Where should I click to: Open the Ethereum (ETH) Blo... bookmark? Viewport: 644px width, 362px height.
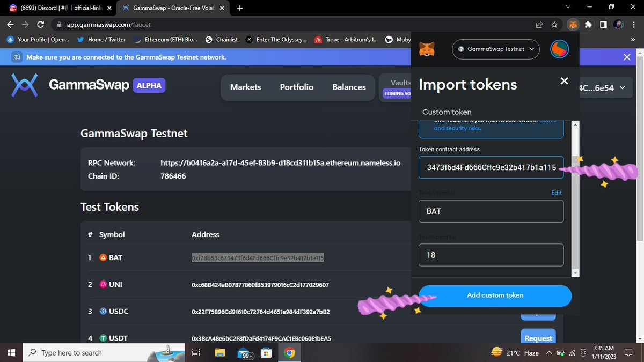tap(165, 40)
